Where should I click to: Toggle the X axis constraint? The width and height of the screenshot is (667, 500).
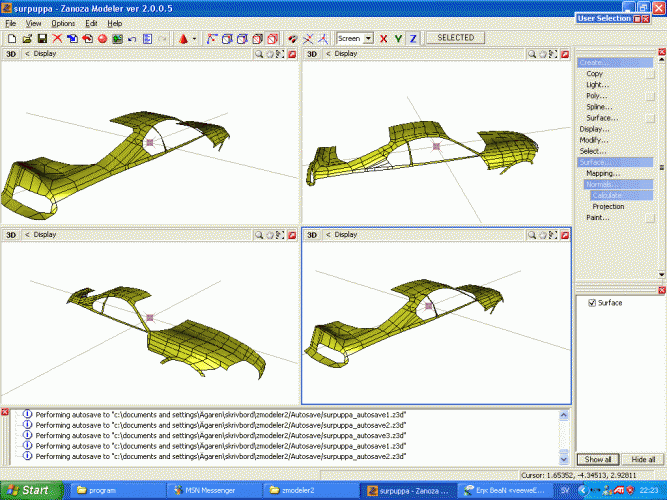tap(384, 39)
